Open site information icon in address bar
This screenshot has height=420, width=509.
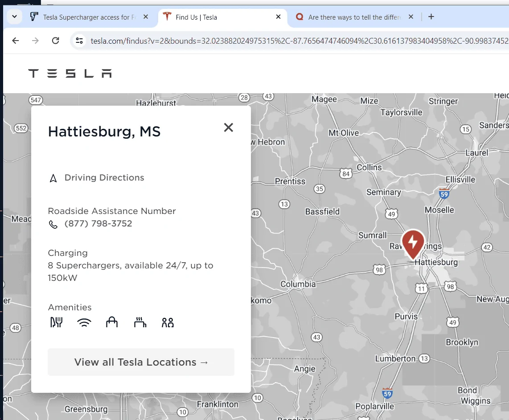click(79, 41)
